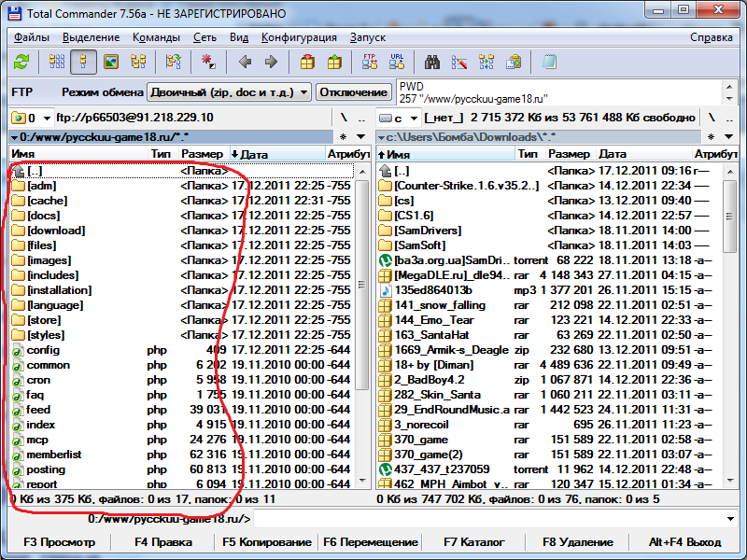Click the left panel vertical scrollbar thumb
Viewport: 747px width, 560px height.
(362, 285)
